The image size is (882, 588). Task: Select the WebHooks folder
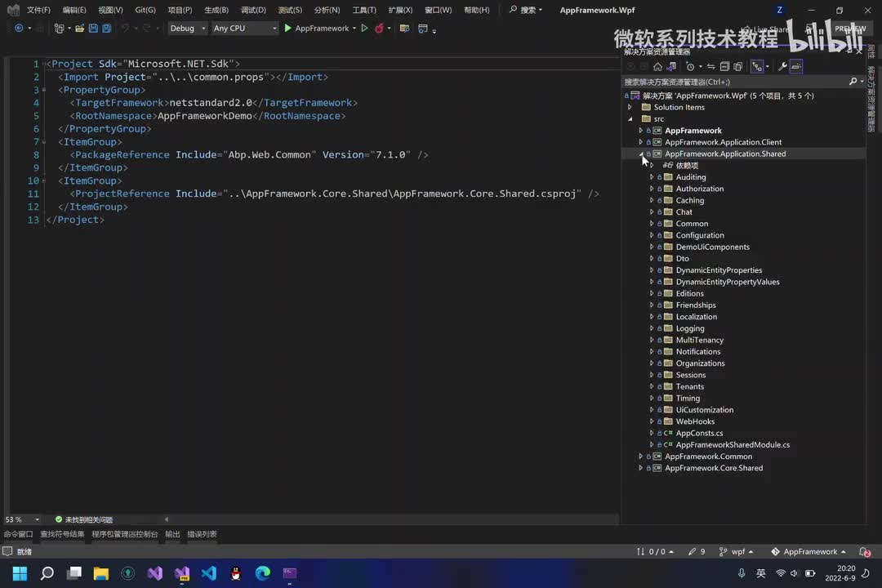click(x=695, y=421)
